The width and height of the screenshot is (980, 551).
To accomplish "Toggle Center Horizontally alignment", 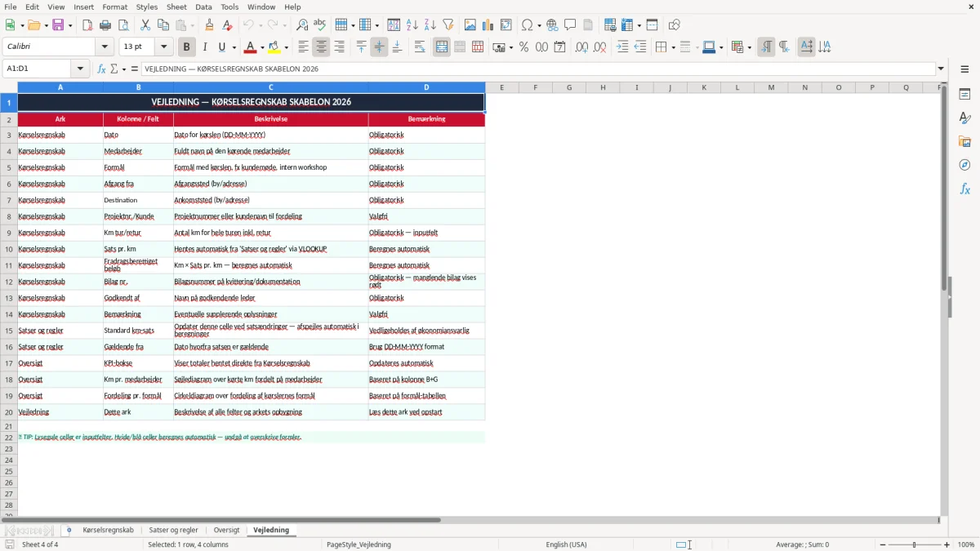I will coord(322,47).
